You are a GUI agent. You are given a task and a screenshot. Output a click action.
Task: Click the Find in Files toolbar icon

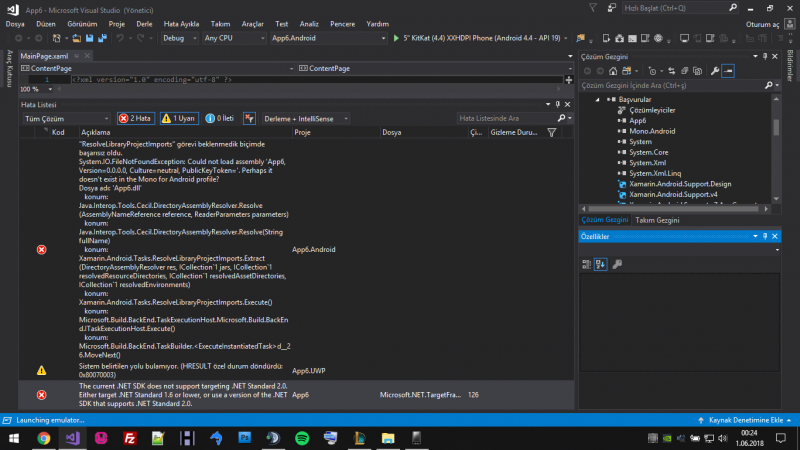581,38
